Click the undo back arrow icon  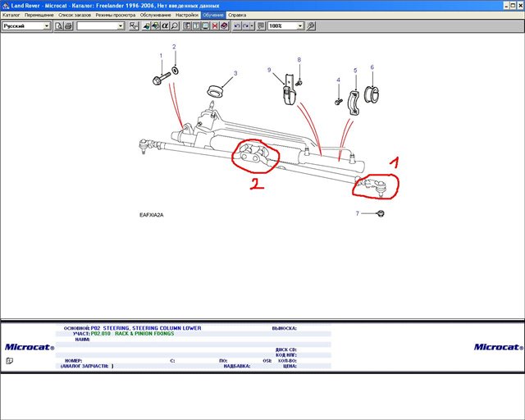pyautogui.click(x=237, y=25)
